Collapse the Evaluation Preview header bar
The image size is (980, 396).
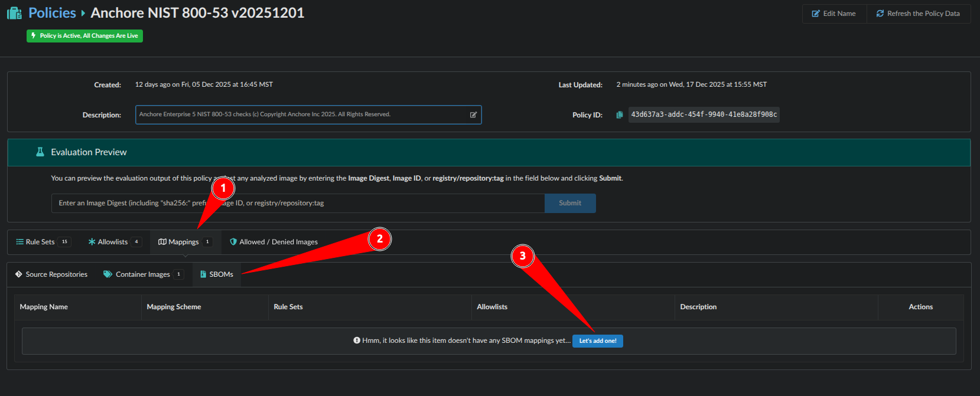click(x=489, y=152)
